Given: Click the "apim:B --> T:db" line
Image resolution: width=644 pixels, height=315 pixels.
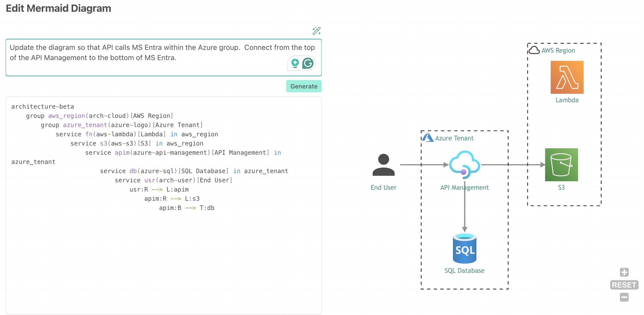Looking at the screenshot, I should [187, 208].
